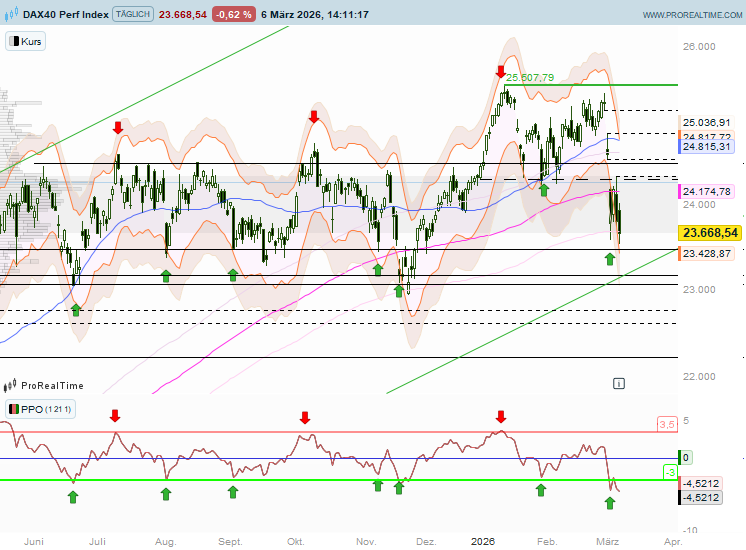Select the yellow current price label 23.668,54

tap(709, 232)
